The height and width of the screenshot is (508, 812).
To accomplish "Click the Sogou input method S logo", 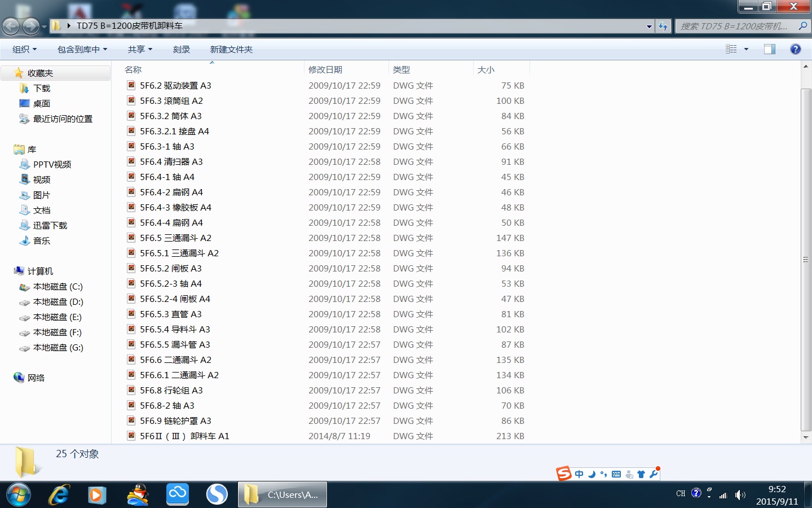I will 564,474.
